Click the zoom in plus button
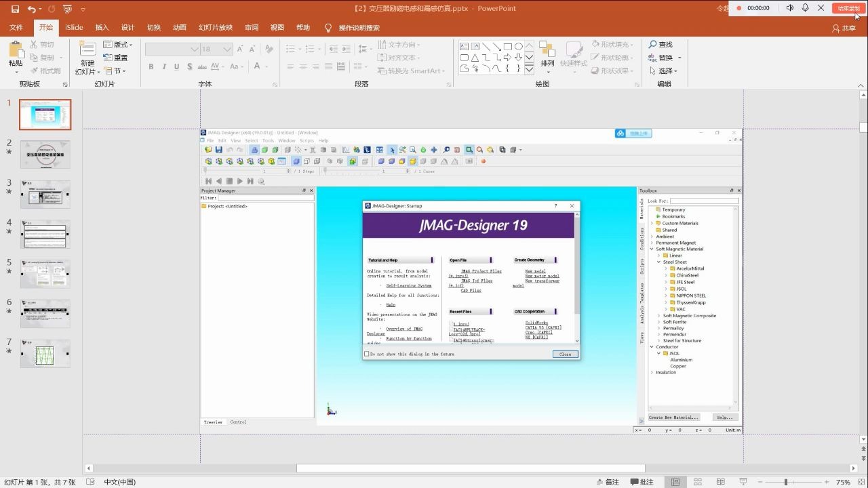This screenshot has width=868, height=488. coord(828,482)
